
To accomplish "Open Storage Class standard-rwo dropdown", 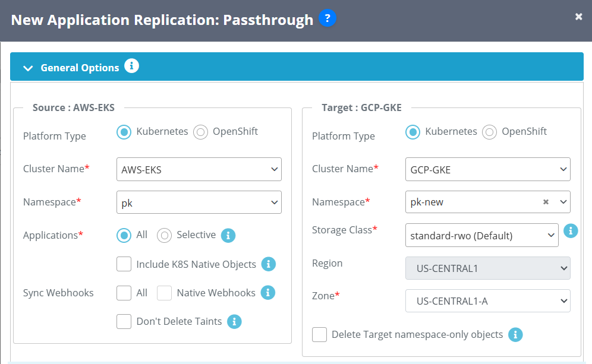I will tap(482, 235).
